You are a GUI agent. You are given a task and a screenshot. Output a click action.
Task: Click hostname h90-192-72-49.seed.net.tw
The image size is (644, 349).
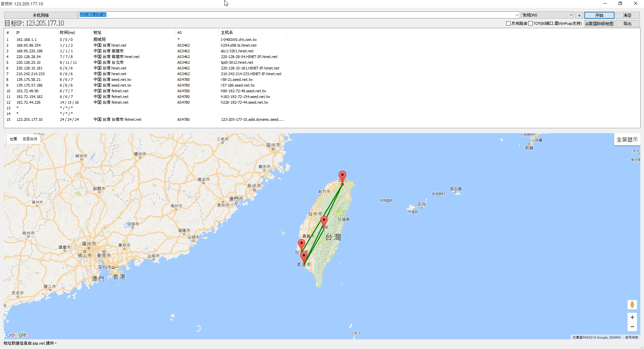pyautogui.click(x=243, y=91)
